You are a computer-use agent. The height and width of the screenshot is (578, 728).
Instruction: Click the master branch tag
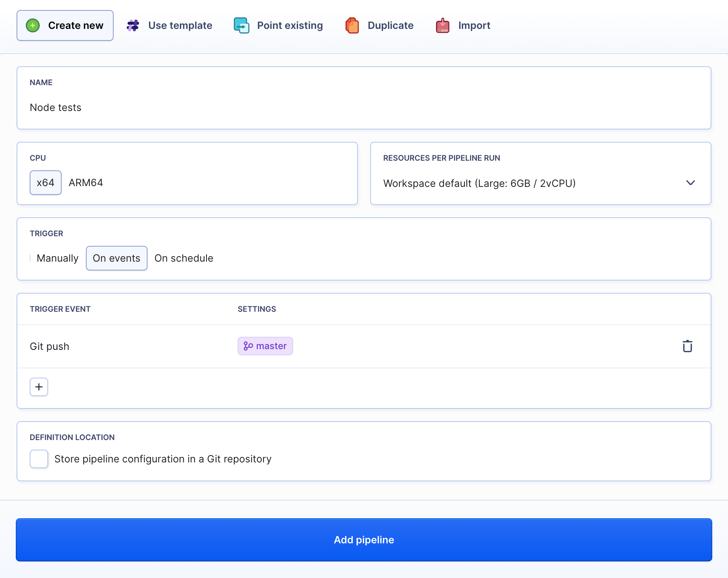(265, 346)
